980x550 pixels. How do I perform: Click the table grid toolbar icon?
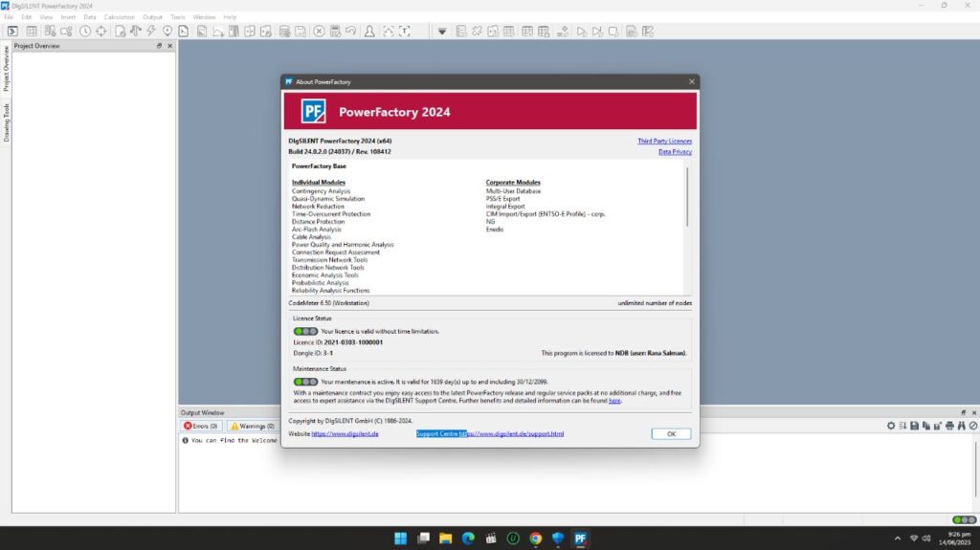click(32, 32)
